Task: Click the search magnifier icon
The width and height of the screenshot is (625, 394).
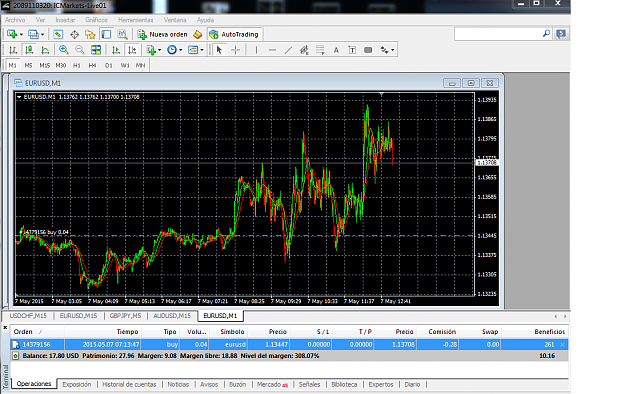Action: click(x=546, y=34)
